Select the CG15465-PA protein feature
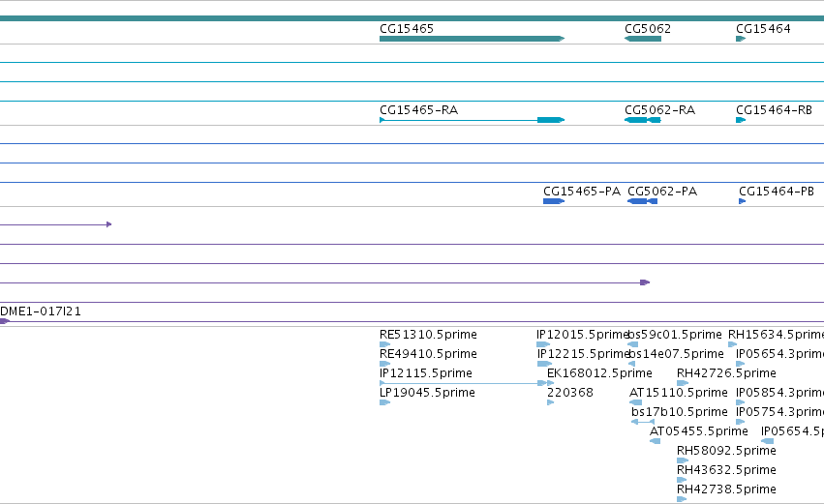Screen dimensions: 824x504 [x=554, y=201]
